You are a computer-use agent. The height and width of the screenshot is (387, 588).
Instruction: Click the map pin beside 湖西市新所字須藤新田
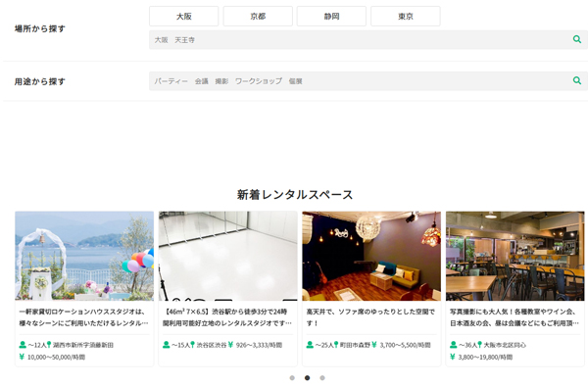tap(49, 345)
